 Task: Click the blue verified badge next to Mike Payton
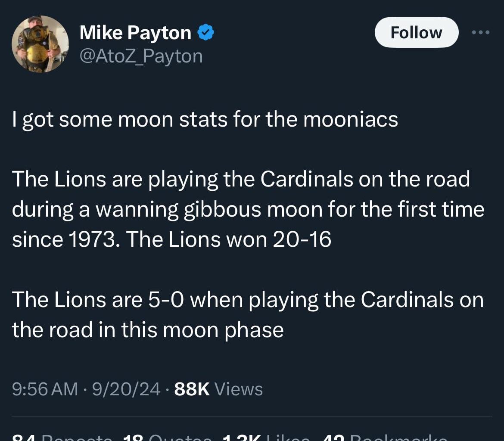tap(206, 31)
